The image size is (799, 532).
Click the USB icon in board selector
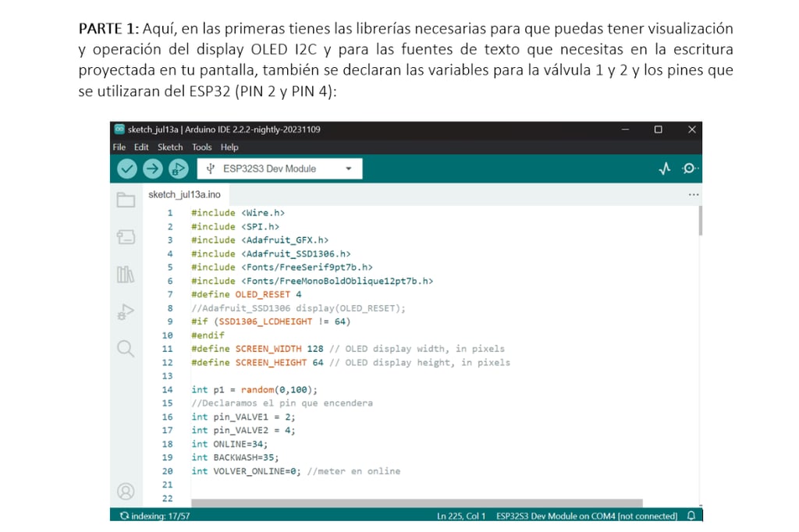pos(211,168)
